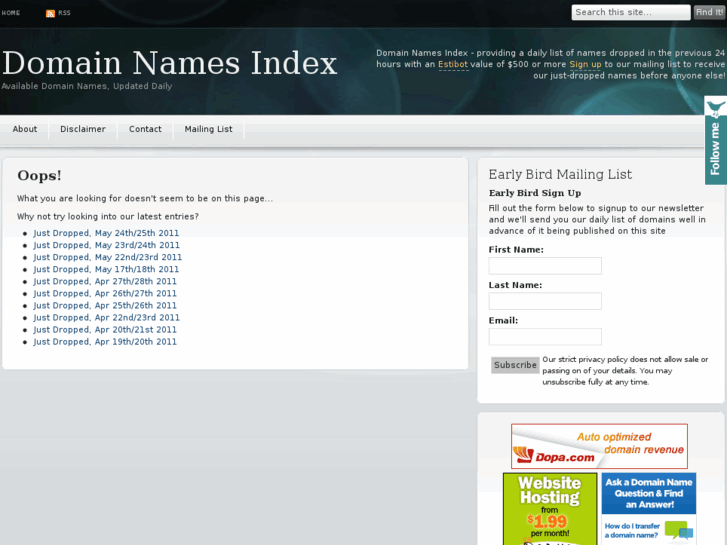Open Just Dropped, May 24th/25th 2011

coord(106,233)
